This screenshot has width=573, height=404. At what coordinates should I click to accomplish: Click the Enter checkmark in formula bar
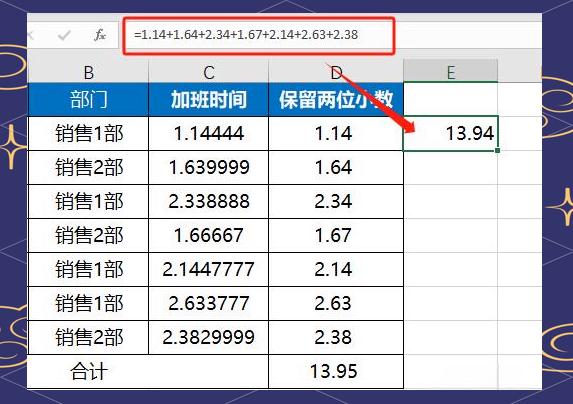point(64,35)
